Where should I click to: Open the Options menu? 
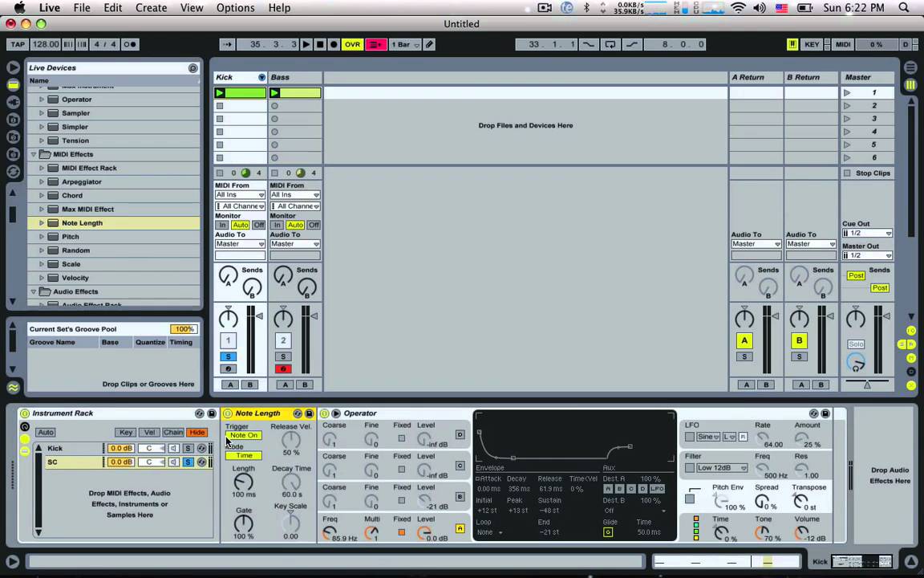point(235,8)
